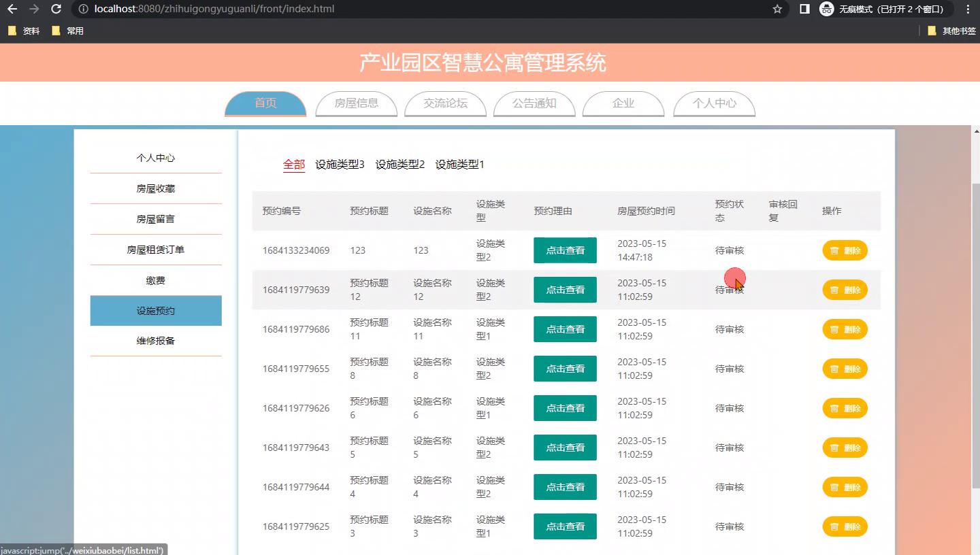980x555 pixels.
Task: Delete booking 1684119779639 with 删除 button
Action: (845, 290)
